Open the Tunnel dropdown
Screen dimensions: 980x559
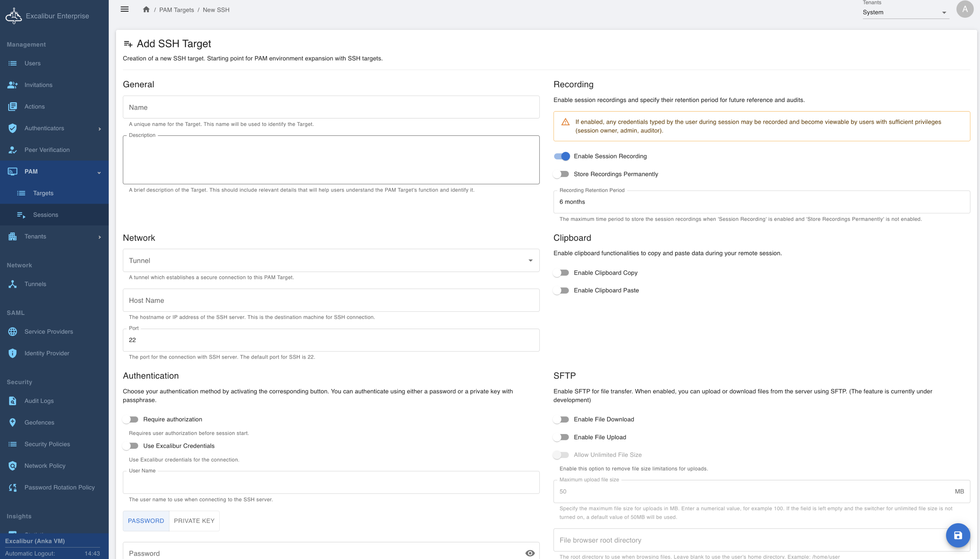pyautogui.click(x=330, y=260)
